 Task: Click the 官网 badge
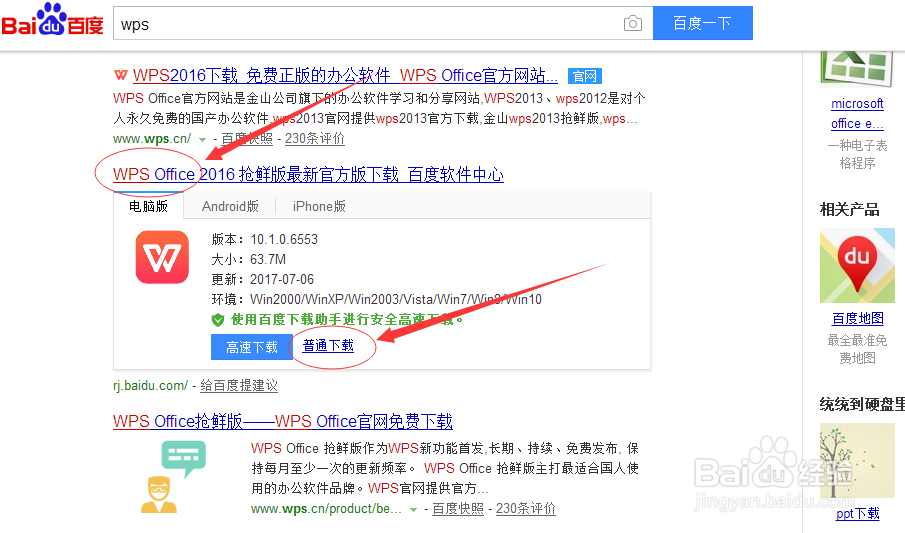click(585, 76)
